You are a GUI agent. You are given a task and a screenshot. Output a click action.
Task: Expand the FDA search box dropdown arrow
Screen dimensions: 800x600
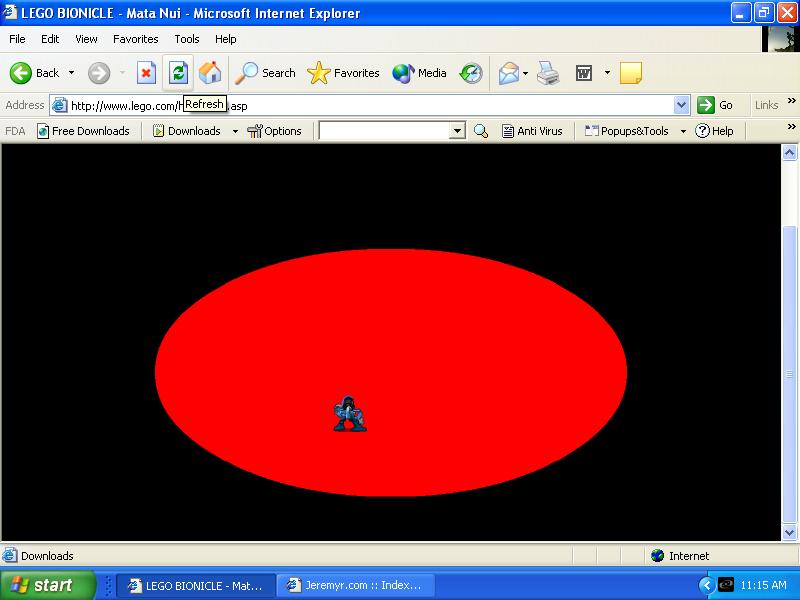pos(458,131)
